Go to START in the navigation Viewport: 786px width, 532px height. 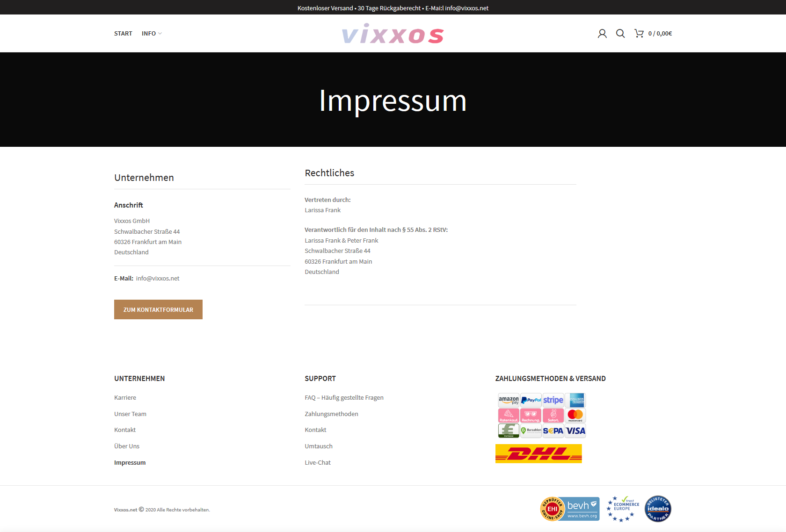click(123, 34)
